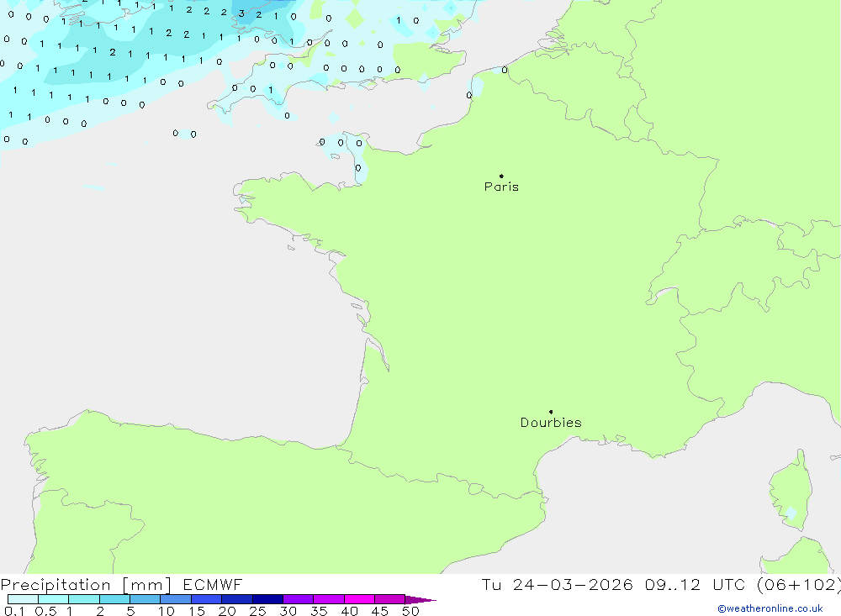The width and height of the screenshot is (841, 616).
Task: Click the Paris city label
Action: 501,187
